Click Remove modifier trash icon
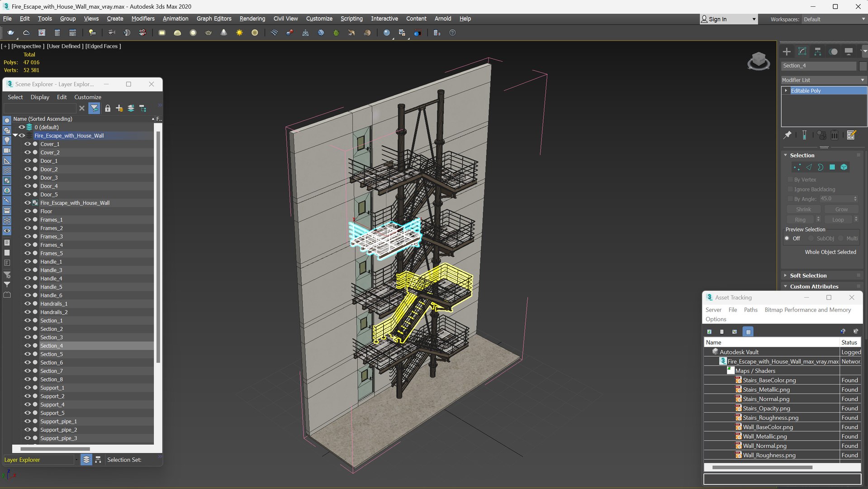Image resolution: width=868 pixels, height=489 pixels. [835, 135]
